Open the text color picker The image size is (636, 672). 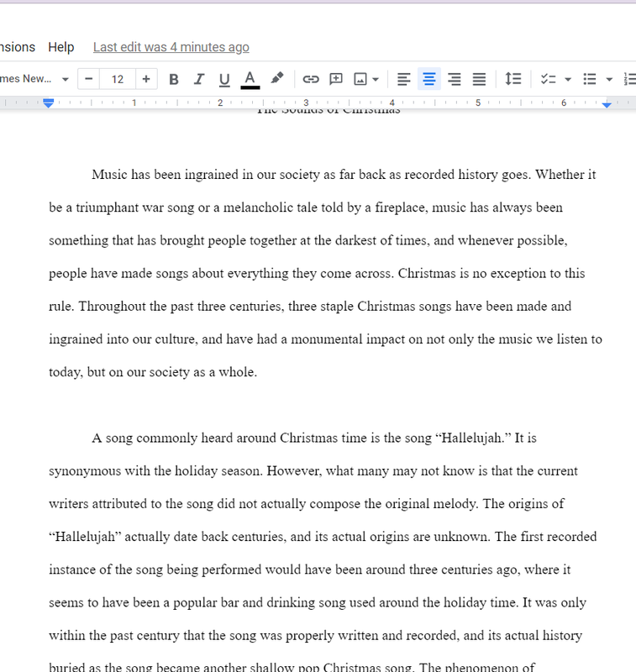click(x=250, y=79)
